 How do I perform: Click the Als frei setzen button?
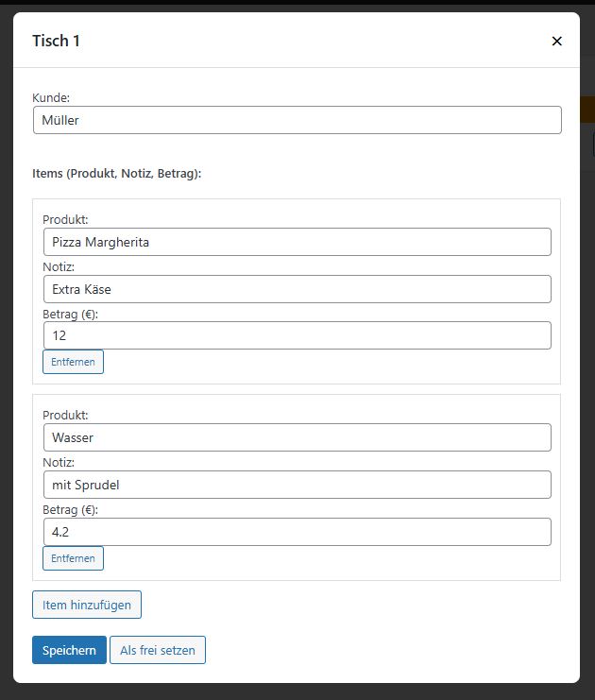(x=157, y=650)
